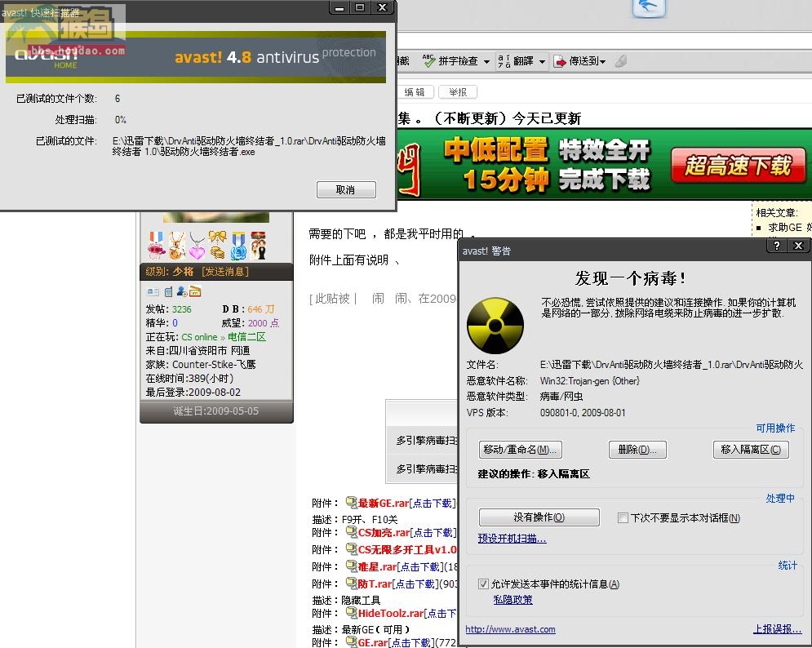
Task: Click the blue rose ribbon medal
Action: (x=238, y=246)
